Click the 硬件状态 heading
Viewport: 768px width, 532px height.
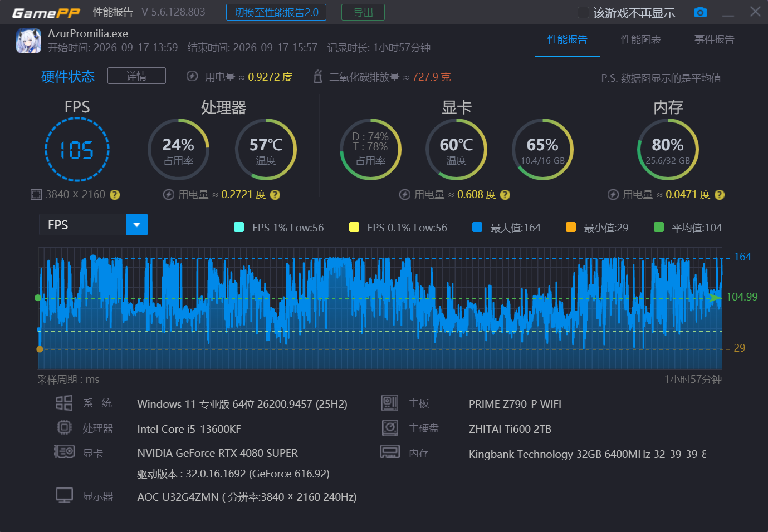click(x=68, y=76)
